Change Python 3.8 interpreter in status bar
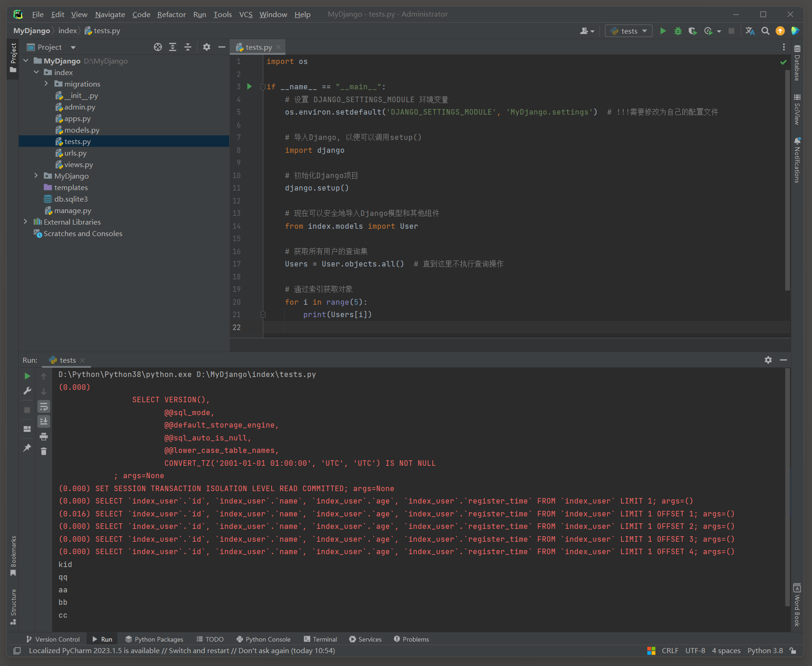The image size is (812, 666). (x=765, y=651)
